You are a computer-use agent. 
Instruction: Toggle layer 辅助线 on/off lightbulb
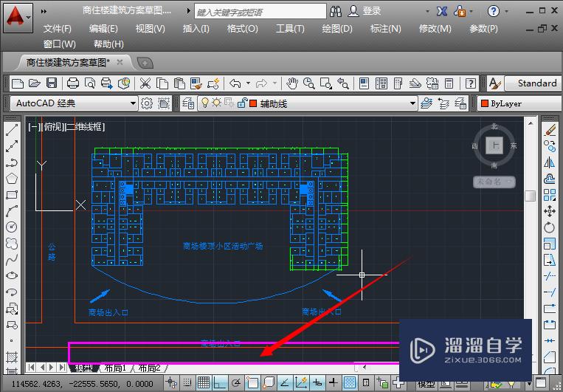click(204, 103)
